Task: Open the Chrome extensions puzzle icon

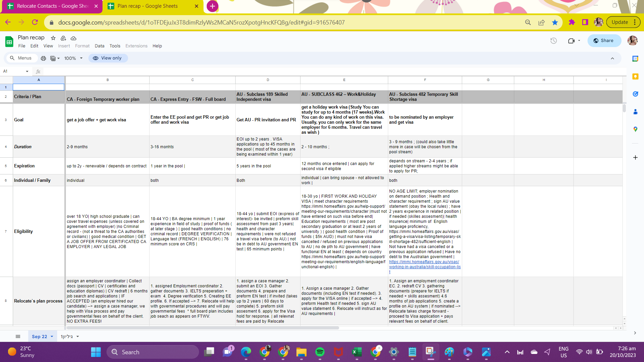Action: click(571, 22)
